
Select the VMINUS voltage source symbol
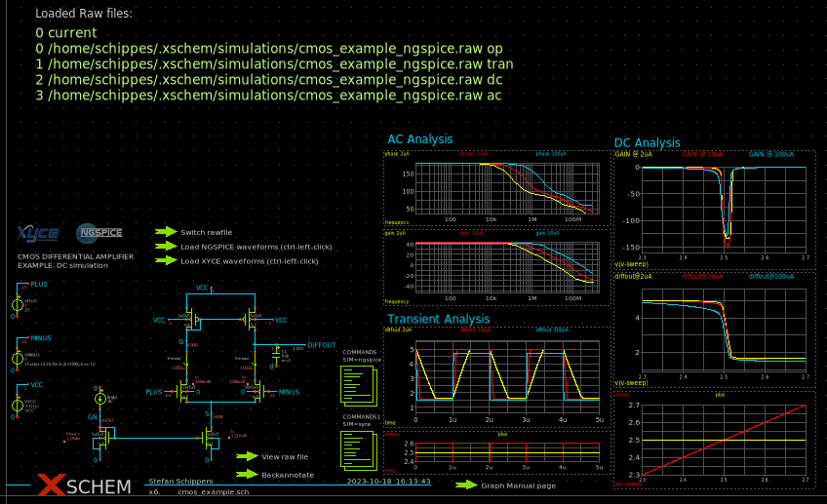[x=18, y=358]
